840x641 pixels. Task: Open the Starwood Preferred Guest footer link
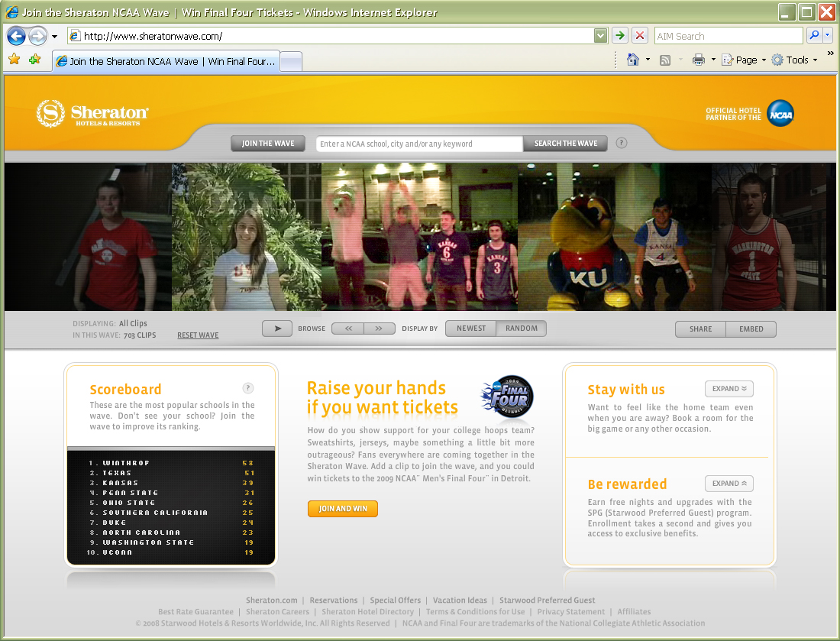[x=547, y=601]
